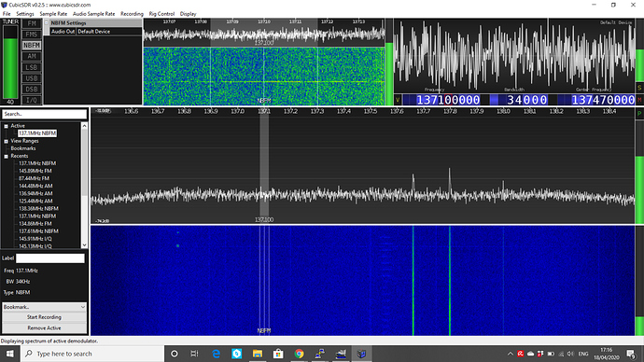
Task: Toggle the P peak hold button
Action: [639, 113]
